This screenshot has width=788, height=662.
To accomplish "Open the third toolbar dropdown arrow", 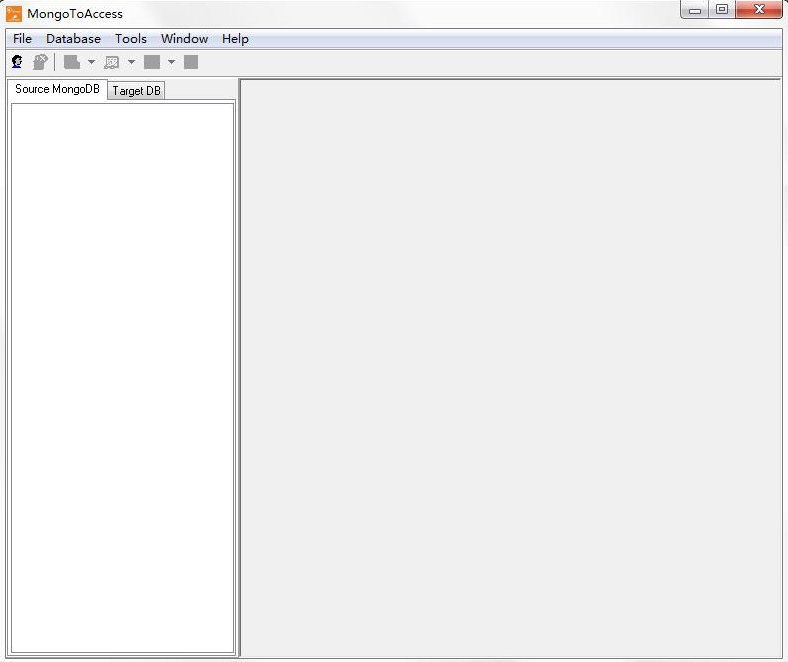I will (x=171, y=62).
